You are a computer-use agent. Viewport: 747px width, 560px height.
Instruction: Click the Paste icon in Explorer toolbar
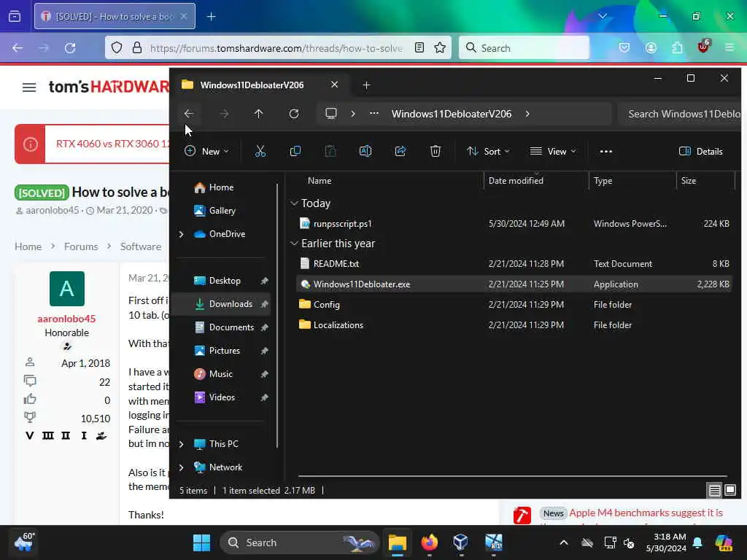[330, 152]
